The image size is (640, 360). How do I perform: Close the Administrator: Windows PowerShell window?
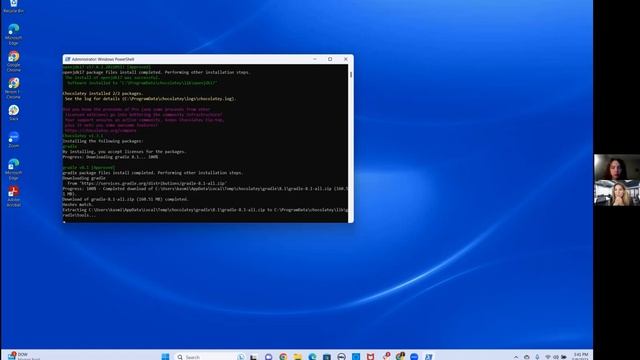(346, 59)
